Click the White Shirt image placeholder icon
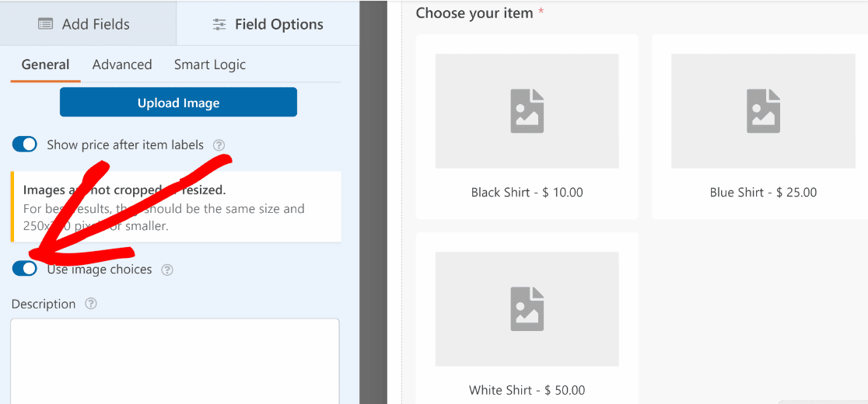The image size is (868, 404). pyautogui.click(x=527, y=309)
